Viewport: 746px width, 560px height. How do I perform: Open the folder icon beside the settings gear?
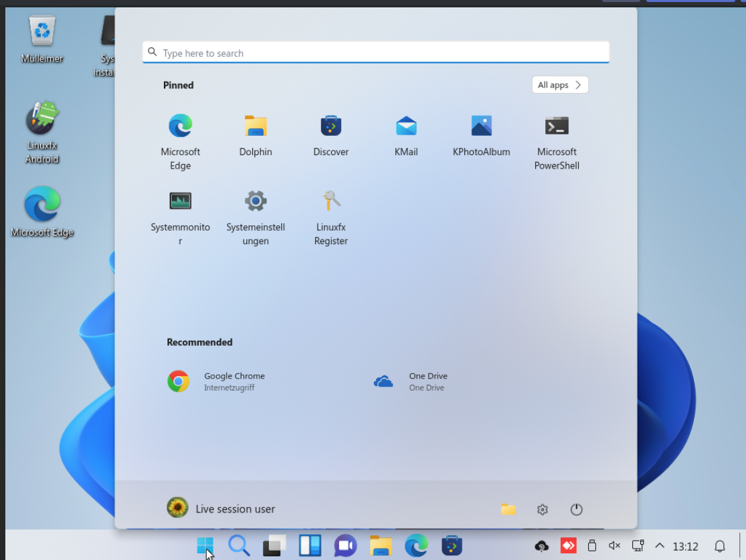508,510
